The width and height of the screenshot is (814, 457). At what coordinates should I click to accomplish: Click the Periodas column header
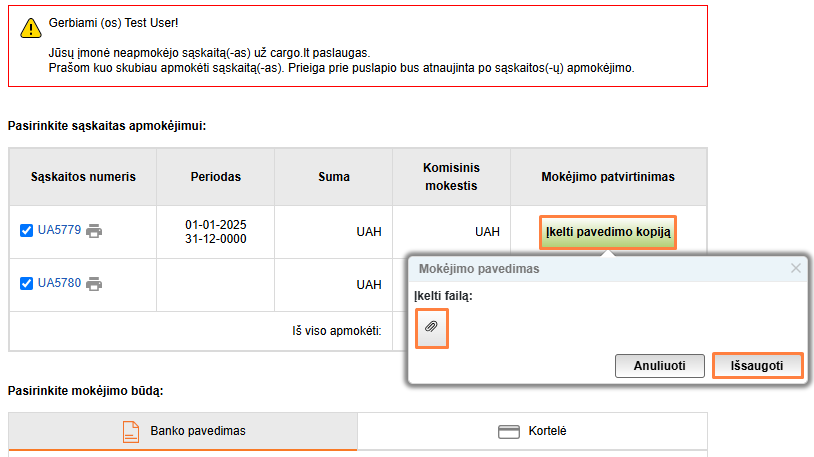[x=216, y=177]
